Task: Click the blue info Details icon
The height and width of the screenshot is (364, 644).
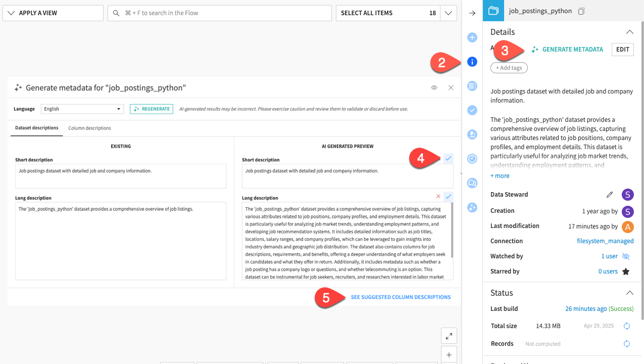Action: (472, 62)
